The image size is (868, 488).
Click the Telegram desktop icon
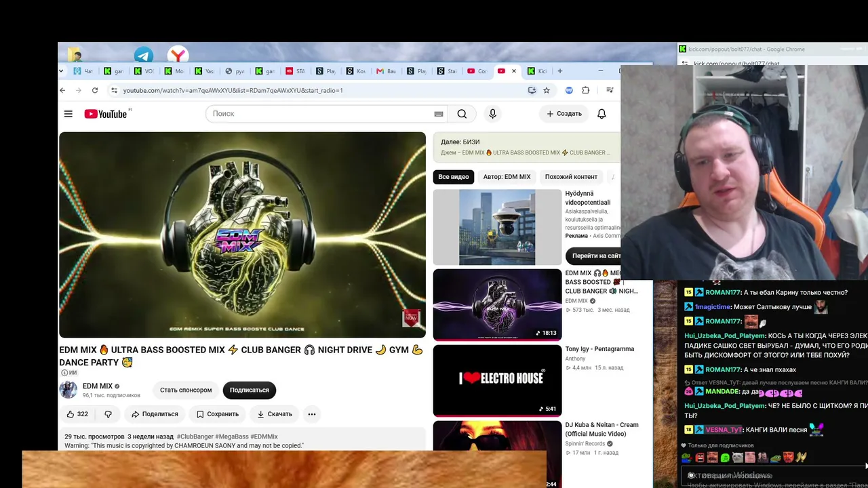[144, 54]
